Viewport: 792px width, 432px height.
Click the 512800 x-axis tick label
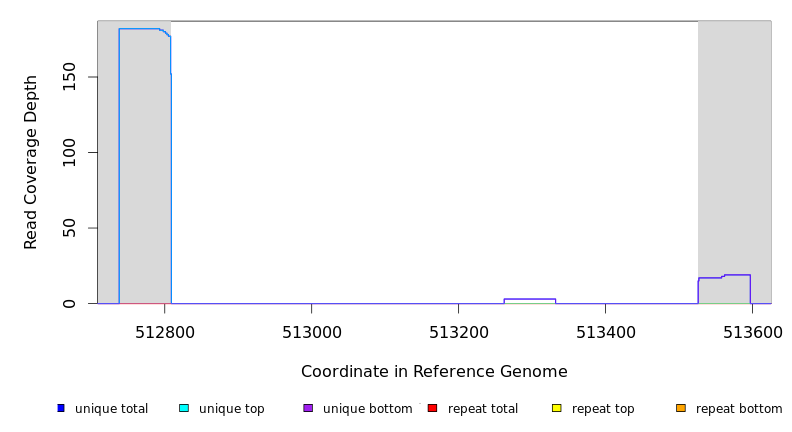tap(165, 331)
